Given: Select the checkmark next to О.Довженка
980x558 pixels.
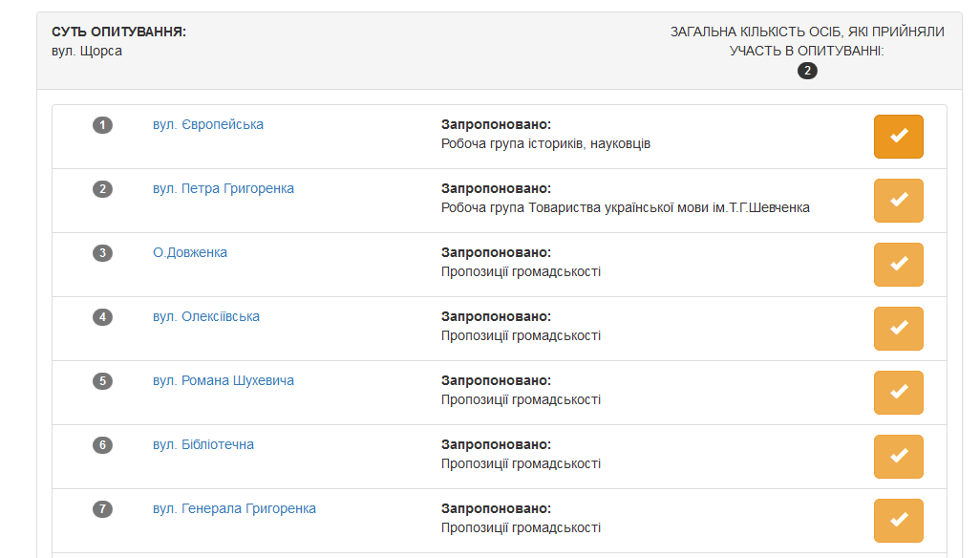Looking at the screenshot, I should [898, 265].
